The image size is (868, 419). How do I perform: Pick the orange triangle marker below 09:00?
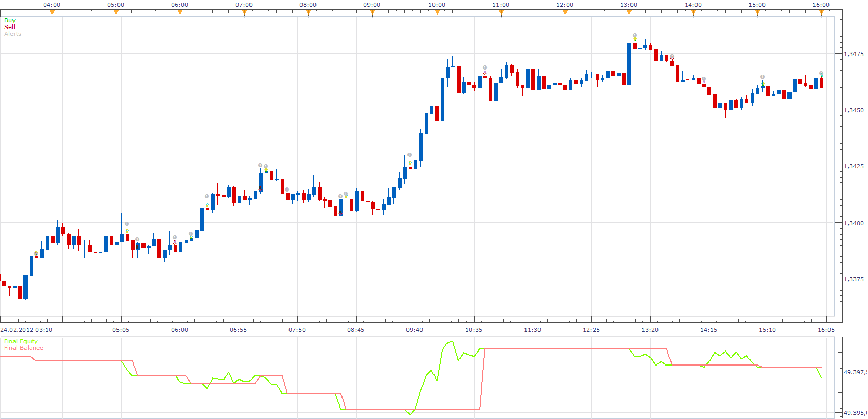coord(372,13)
